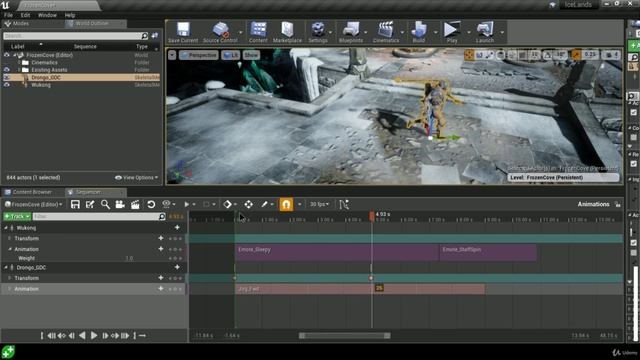Click the Play toolbar button

coord(451,32)
